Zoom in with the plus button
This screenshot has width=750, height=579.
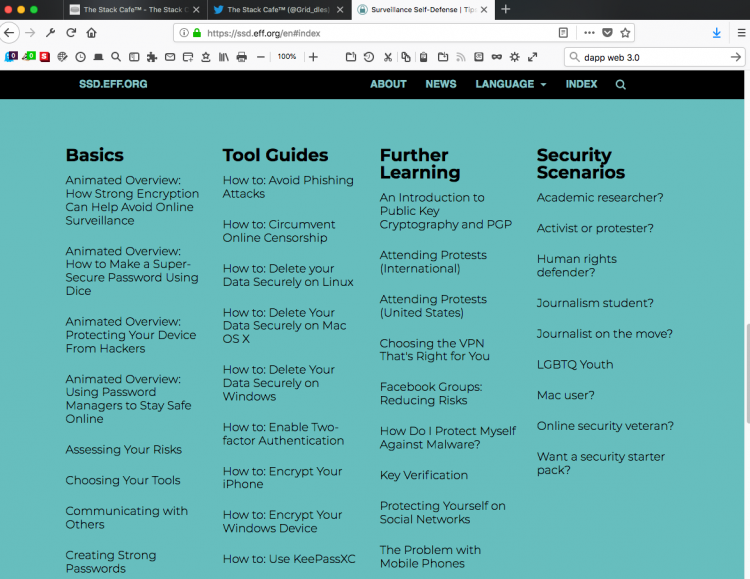click(313, 57)
